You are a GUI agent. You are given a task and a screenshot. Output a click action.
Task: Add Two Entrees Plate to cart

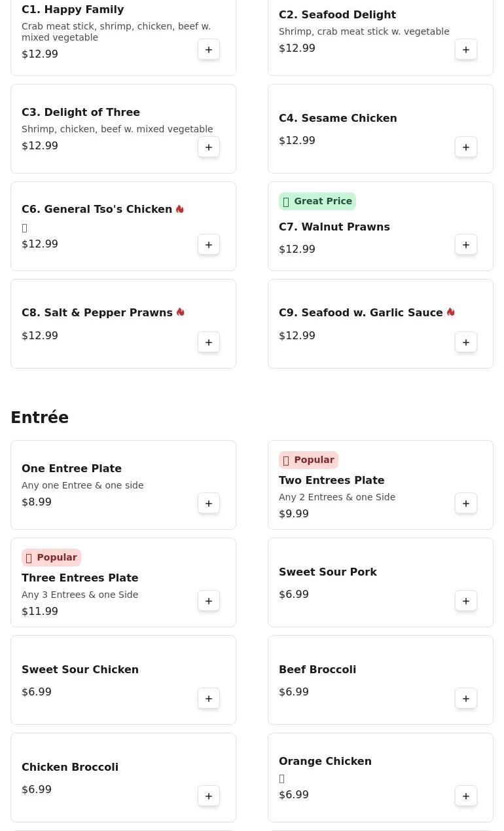(x=466, y=504)
